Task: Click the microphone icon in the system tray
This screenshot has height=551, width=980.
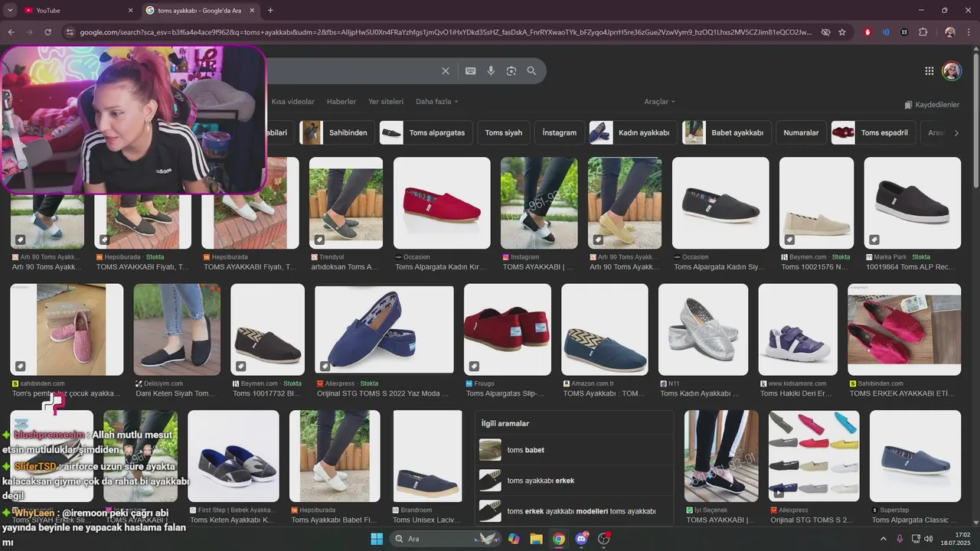Action: pos(900,539)
